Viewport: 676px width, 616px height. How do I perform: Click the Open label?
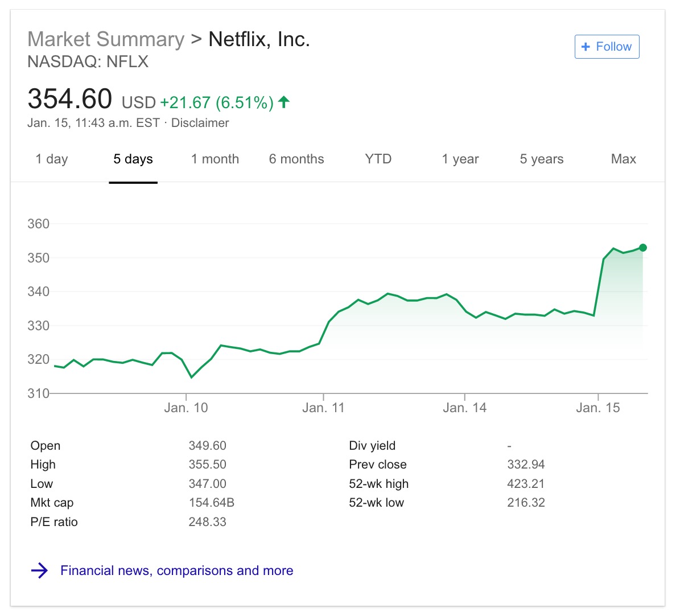(46, 446)
